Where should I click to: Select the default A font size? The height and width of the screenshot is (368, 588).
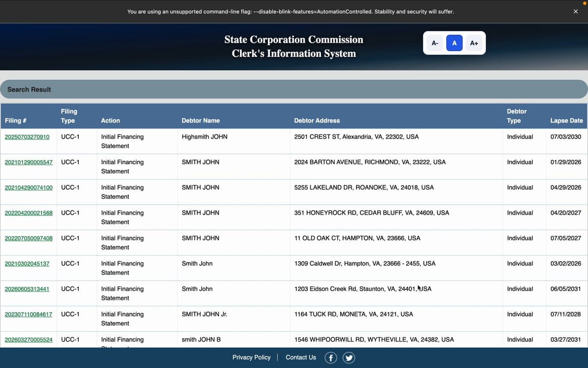click(x=454, y=43)
